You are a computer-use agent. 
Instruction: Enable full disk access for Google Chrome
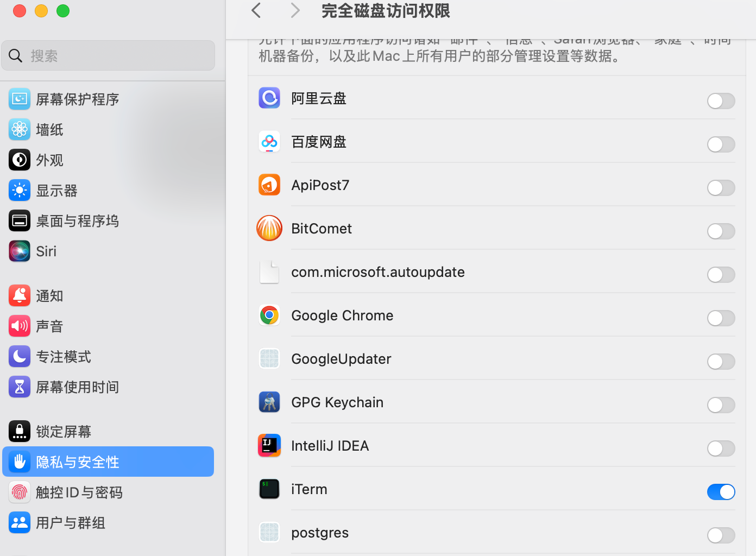click(x=721, y=318)
